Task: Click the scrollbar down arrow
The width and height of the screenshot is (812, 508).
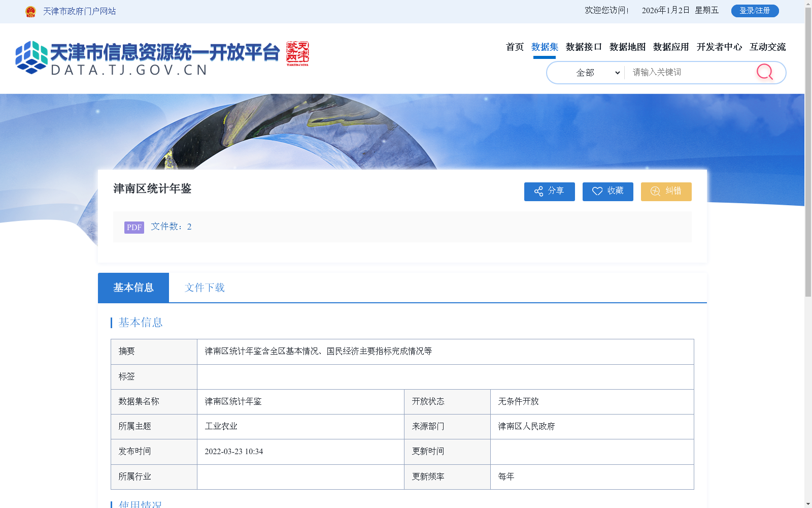Action: click(808, 504)
